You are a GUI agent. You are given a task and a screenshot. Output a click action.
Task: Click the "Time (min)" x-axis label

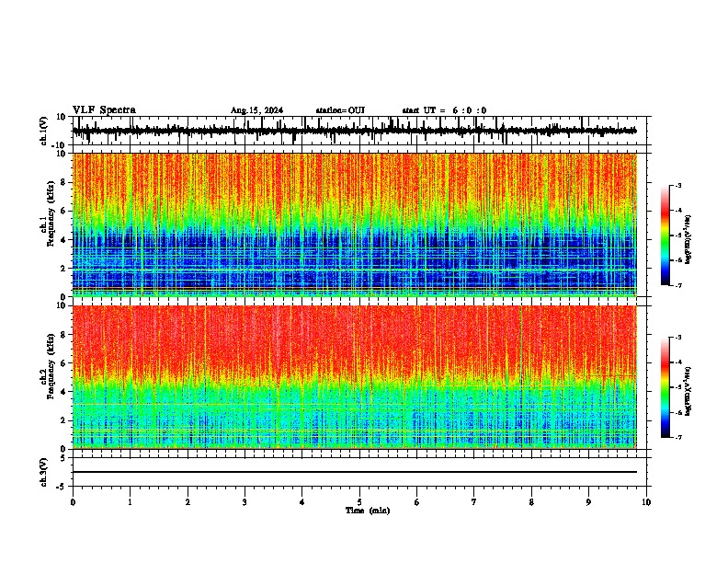pos(368,511)
